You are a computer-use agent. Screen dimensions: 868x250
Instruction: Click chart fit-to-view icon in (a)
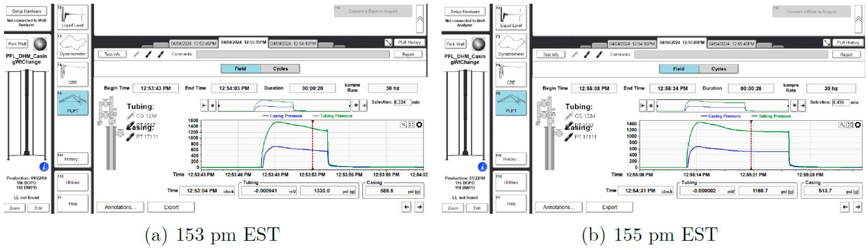[x=411, y=125]
